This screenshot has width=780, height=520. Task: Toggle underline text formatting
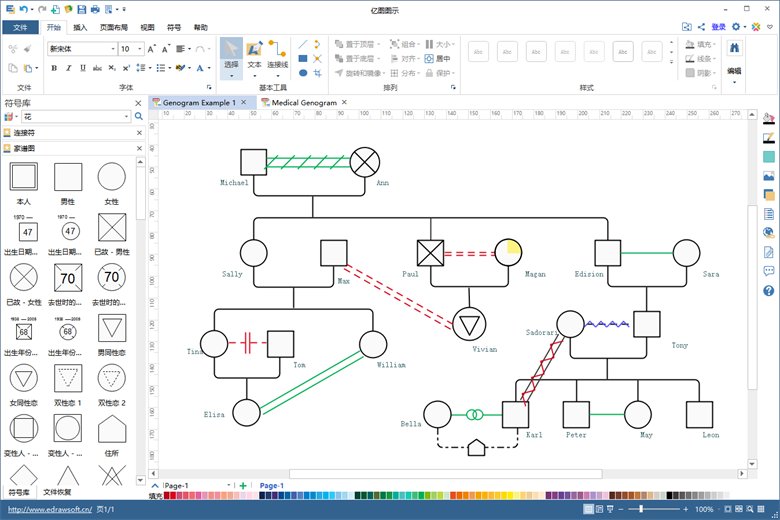83,68
